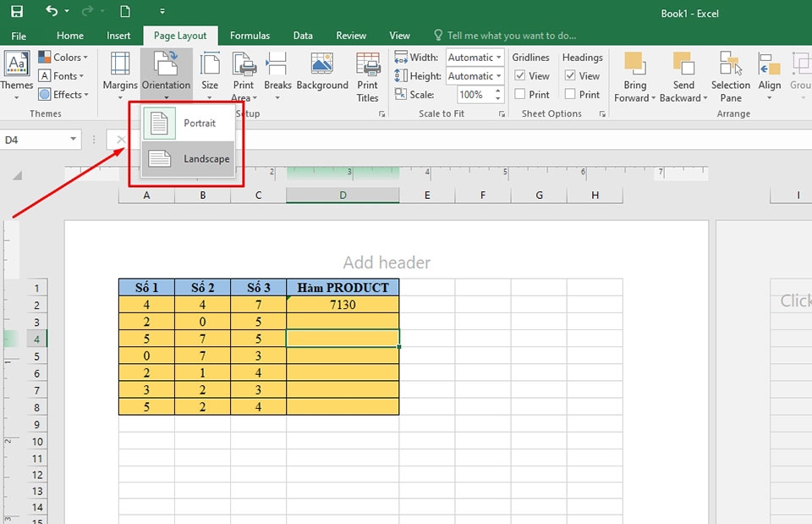Increase Scale using the up stepper arrow
Image resolution: width=812 pixels, height=524 pixels.
(497, 91)
